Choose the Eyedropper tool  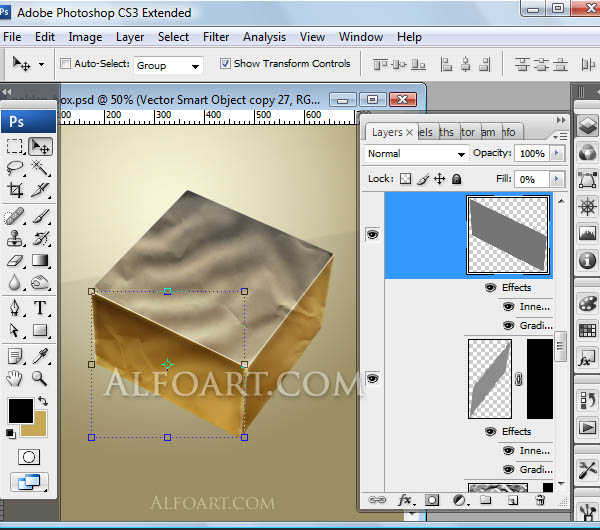40,356
